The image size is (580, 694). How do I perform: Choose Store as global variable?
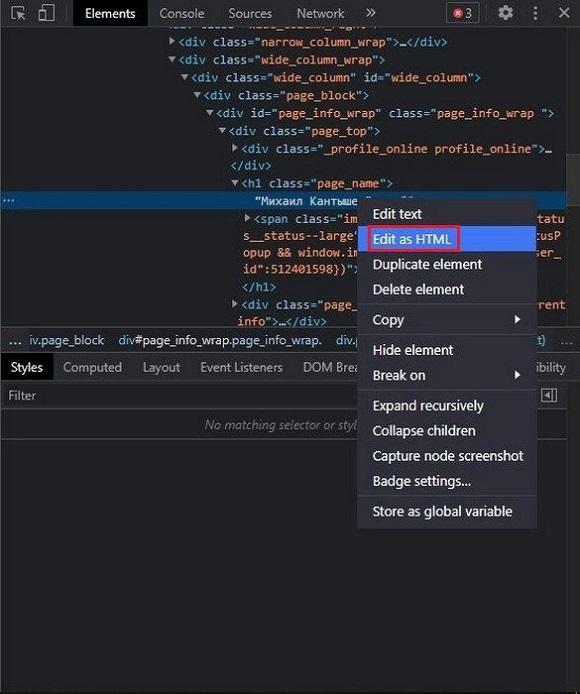pyautogui.click(x=447, y=511)
